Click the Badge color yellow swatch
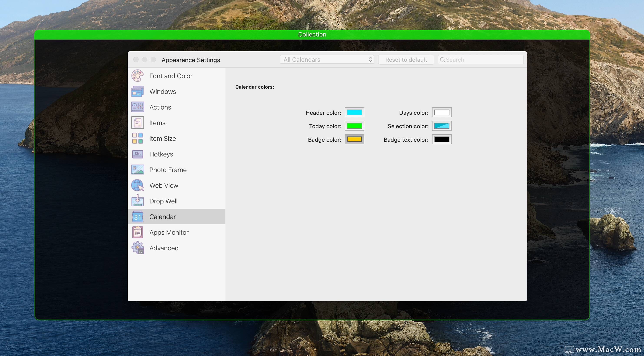This screenshot has width=644, height=356. pos(354,139)
